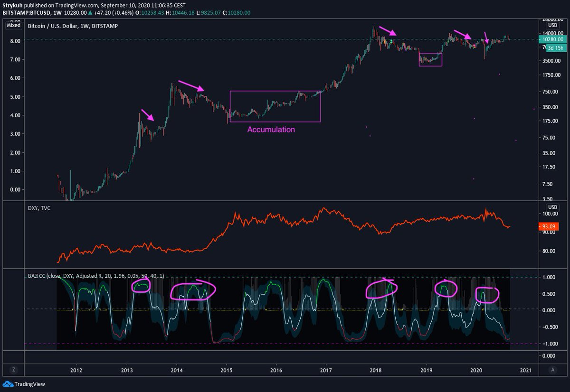Screen dimensions: 570x392
Task: Click the 8.00 value on the left scale
Action: click(15, 41)
